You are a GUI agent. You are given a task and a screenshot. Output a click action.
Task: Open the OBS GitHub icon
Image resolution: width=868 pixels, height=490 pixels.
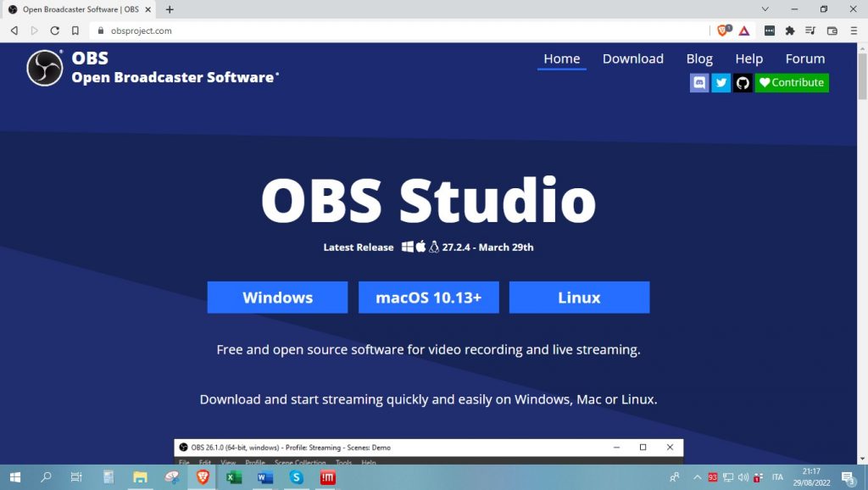coord(743,82)
